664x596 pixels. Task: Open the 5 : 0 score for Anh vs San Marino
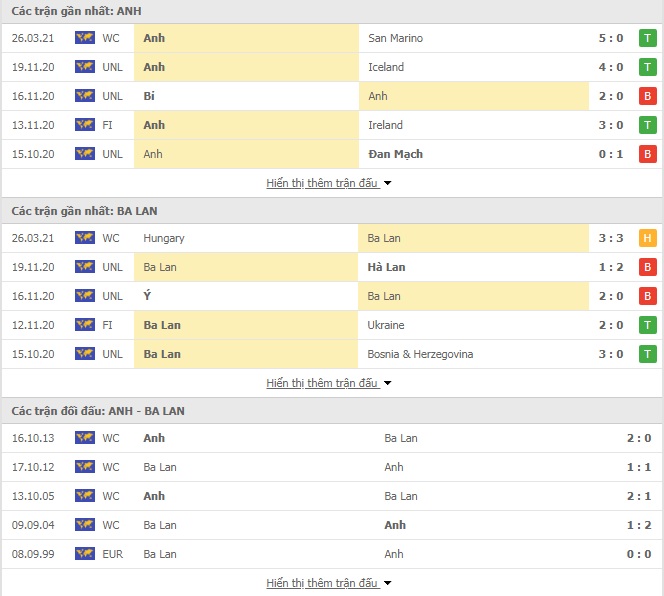611,38
